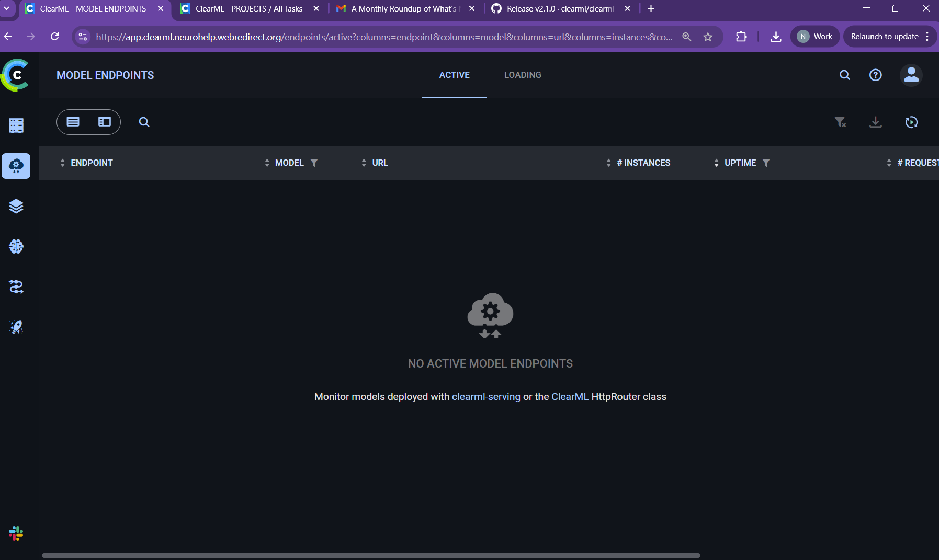Open the clearml-serving link

click(486, 397)
